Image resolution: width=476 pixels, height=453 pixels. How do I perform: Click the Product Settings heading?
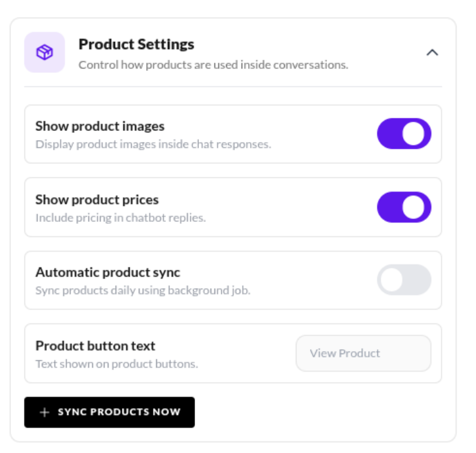[x=136, y=45]
